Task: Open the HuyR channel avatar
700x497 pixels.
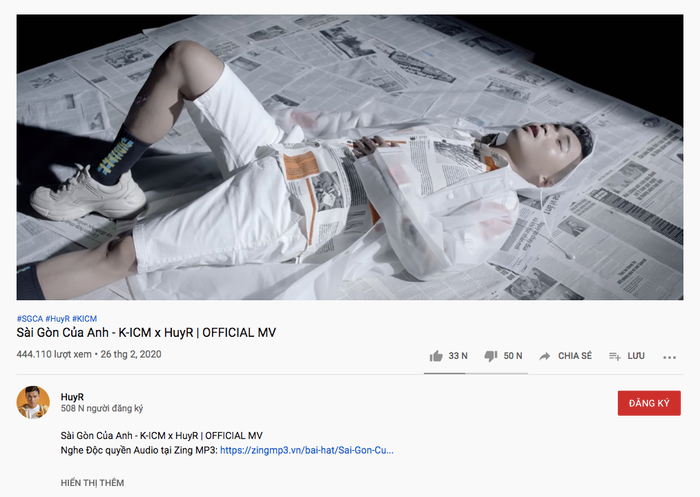Action: pyautogui.click(x=33, y=402)
